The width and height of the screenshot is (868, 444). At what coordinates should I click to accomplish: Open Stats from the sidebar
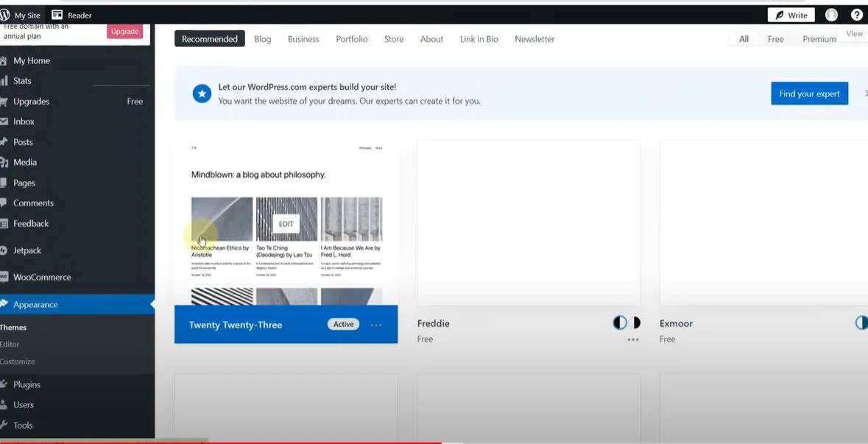(22, 81)
